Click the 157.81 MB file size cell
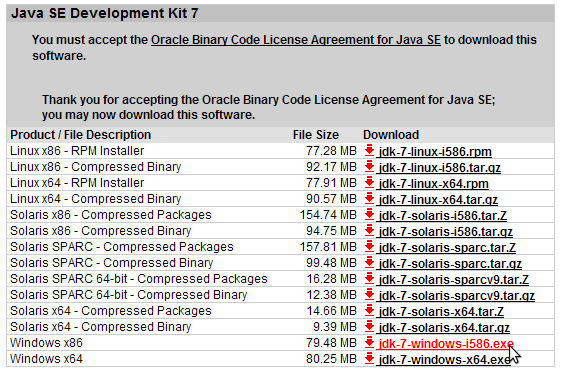 tap(328, 247)
